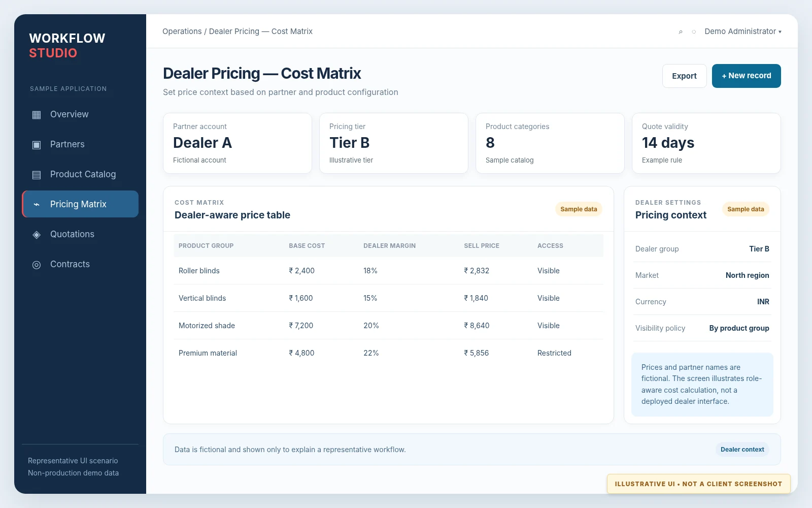Click the By product group visibility value

pyautogui.click(x=739, y=328)
